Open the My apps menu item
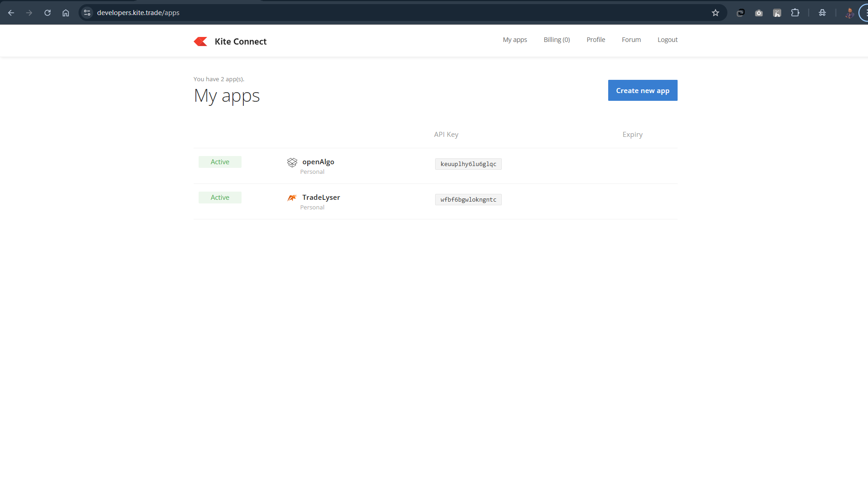This screenshot has width=868, height=500. (515, 40)
